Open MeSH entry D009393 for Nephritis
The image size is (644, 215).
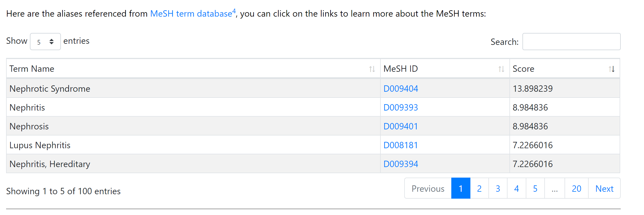401,107
